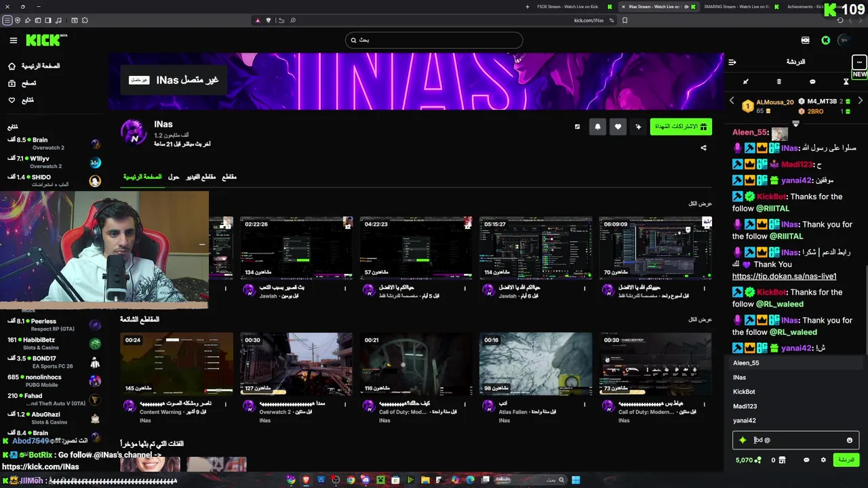The width and height of the screenshot is (868, 488).
Task: Open Brain channel at top of sidebar
Action: 54,144
